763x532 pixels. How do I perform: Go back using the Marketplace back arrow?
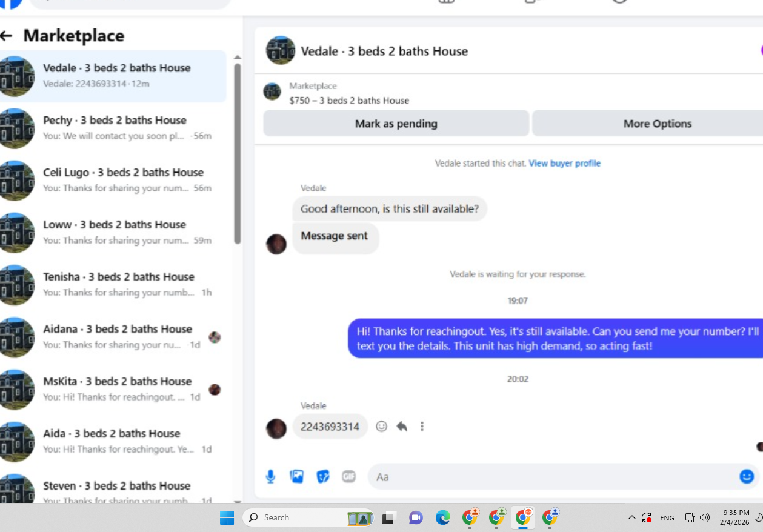click(x=6, y=36)
